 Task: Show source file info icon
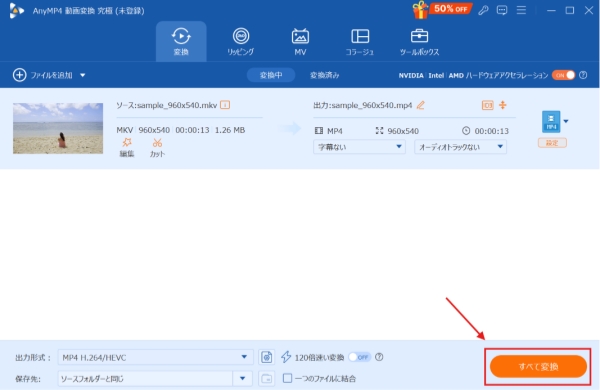[225, 105]
